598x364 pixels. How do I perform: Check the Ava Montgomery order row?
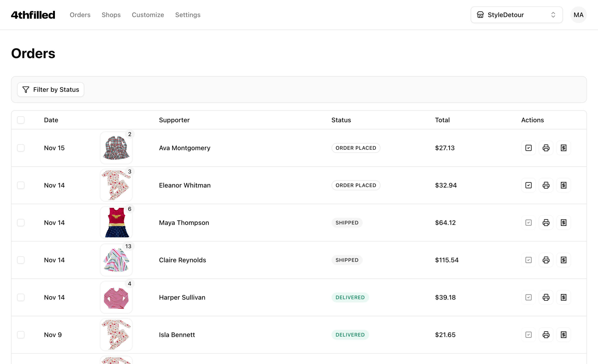[21, 148]
